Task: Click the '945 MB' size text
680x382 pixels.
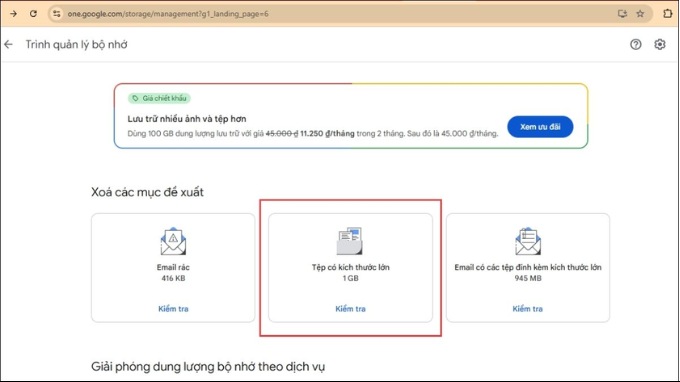Action: coord(528,278)
